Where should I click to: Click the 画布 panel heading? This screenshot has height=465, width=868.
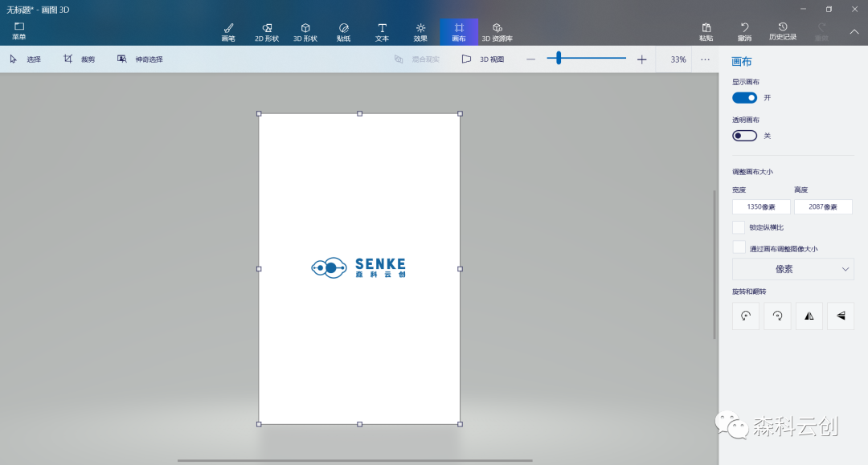tap(742, 62)
